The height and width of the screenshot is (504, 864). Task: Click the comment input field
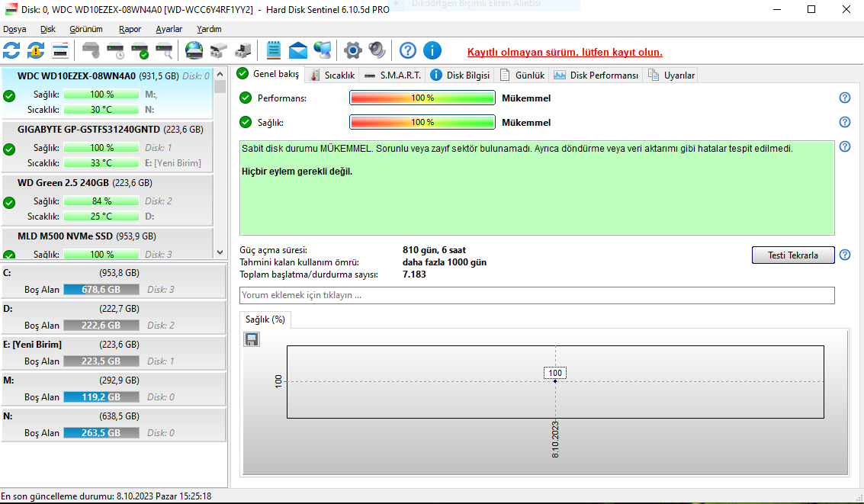(537, 295)
